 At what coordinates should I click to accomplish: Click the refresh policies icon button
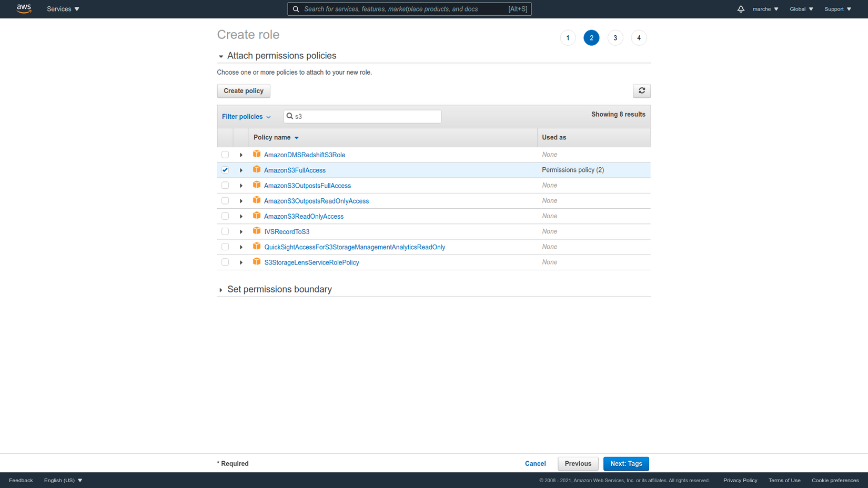[x=642, y=91]
